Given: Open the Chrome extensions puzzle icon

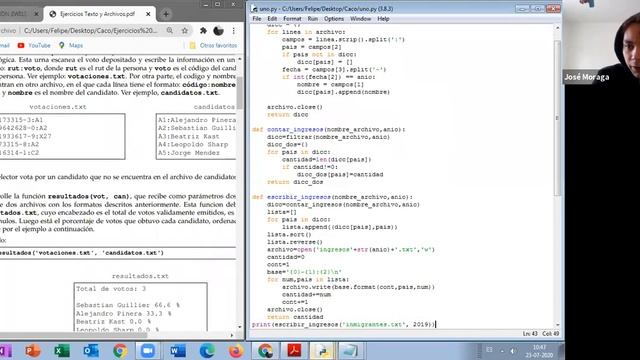Looking at the screenshot, I should pyautogui.click(x=203, y=31).
